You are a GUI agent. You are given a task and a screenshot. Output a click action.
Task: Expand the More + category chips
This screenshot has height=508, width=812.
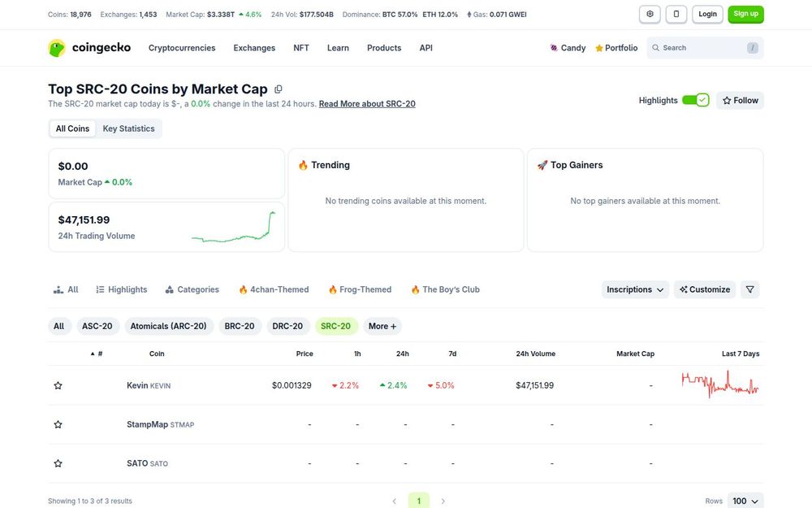(382, 326)
